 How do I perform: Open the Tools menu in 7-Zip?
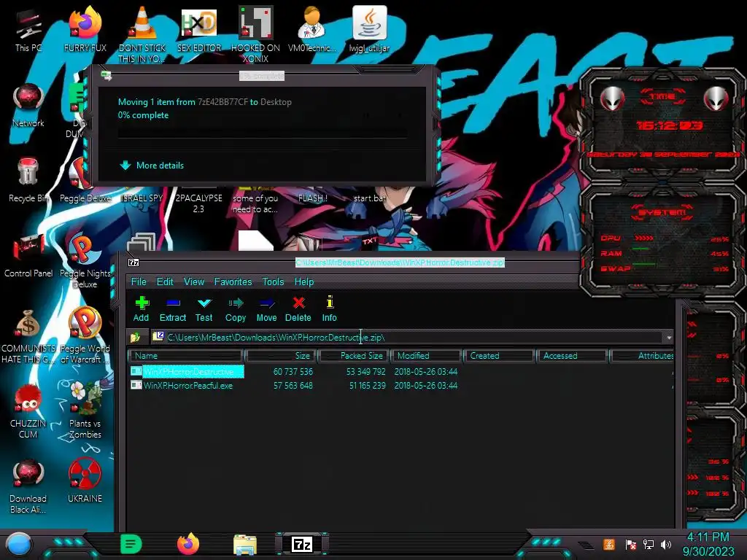pos(273,282)
